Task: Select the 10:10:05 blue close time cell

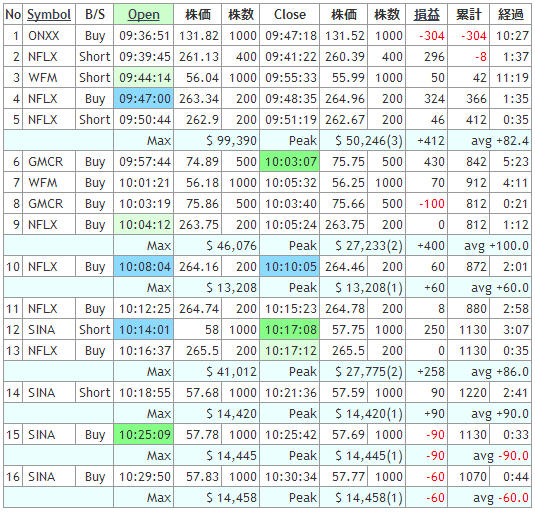Action: coord(290,266)
